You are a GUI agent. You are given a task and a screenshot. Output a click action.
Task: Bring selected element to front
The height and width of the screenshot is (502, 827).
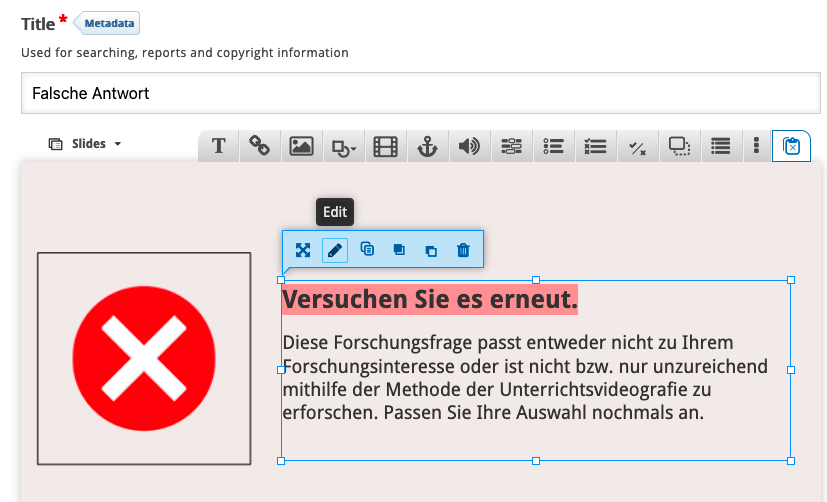(399, 250)
